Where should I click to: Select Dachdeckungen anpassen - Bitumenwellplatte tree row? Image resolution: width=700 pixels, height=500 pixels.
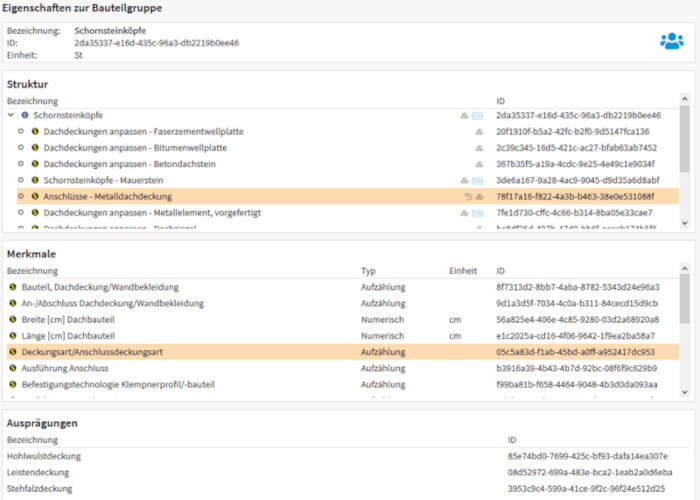tap(348, 148)
